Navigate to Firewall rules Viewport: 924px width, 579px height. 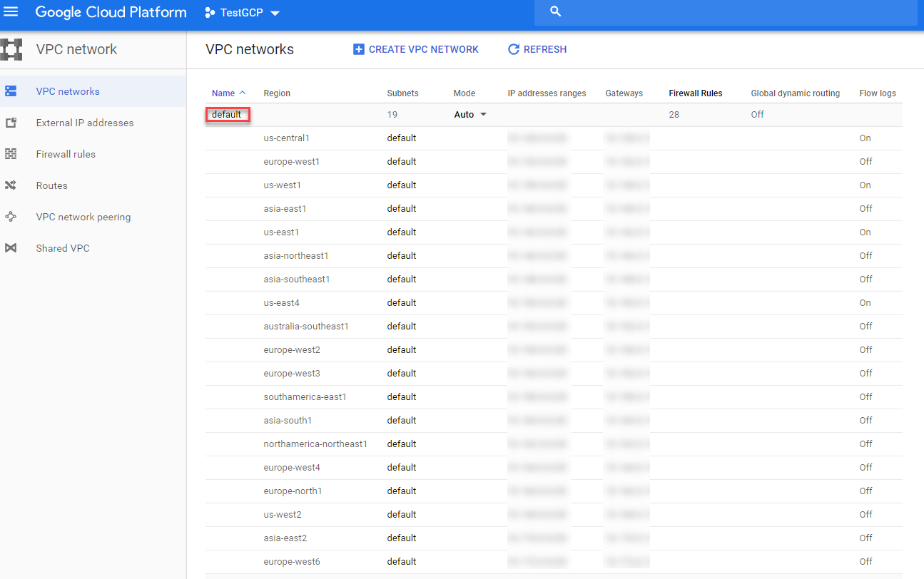click(66, 154)
